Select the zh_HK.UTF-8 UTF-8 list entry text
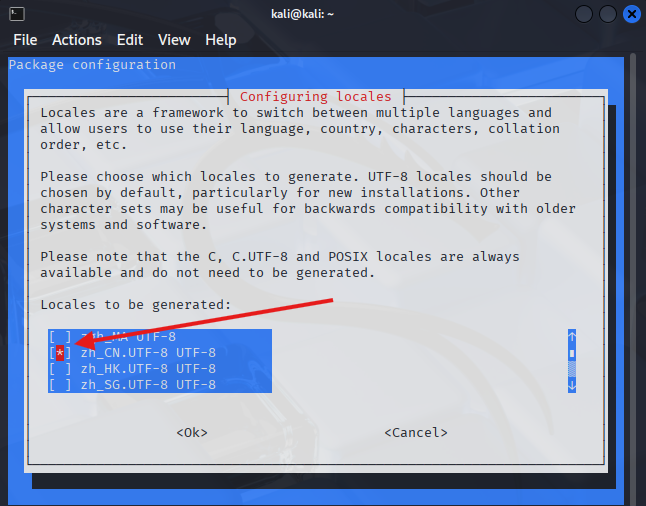This screenshot has width=646, height=506. click(148, 369)
